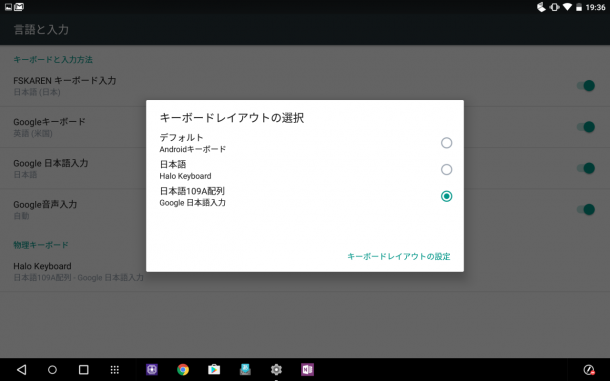Launch OneNote from the taskbar
The image size is (610, 381).
[307, 370]
